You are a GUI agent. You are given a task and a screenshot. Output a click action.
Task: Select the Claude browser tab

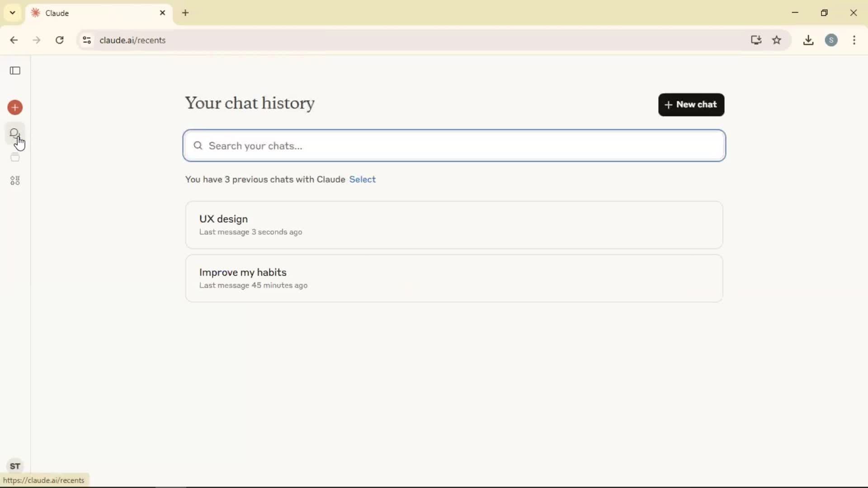pyautogui.click(x=99, y=13)
